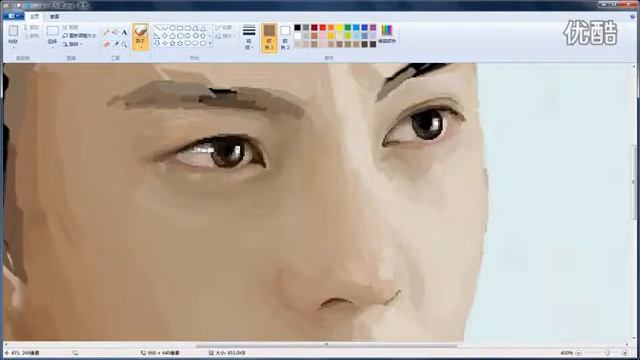
Task: Choose the Five-point star shape
Action: 172,43
